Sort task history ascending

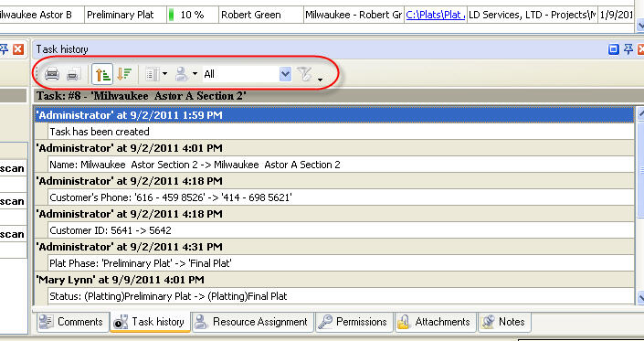(102, 74)
